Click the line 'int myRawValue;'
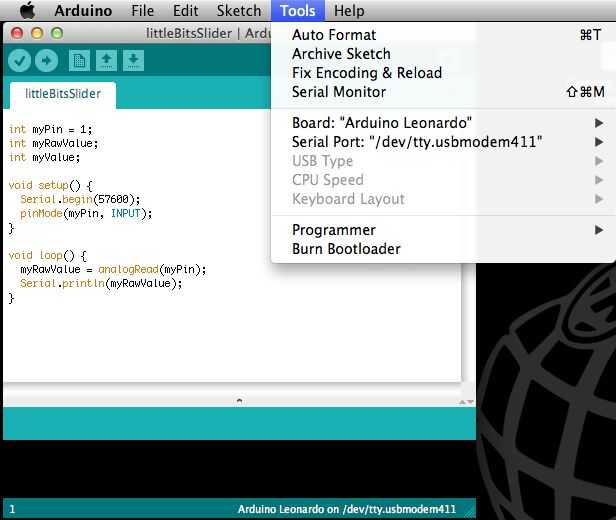This screenshot has height=520, width=616. point(53,143)
